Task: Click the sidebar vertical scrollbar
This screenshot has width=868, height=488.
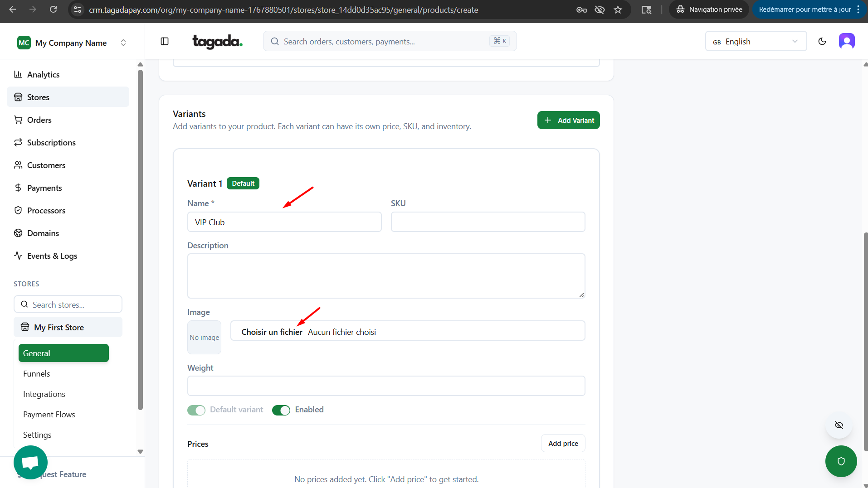Action: pyautogui.click(x=140, y=240)
